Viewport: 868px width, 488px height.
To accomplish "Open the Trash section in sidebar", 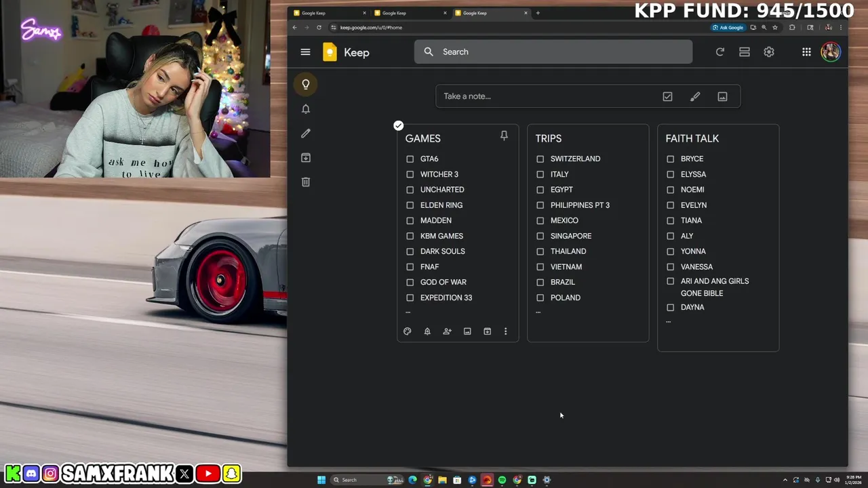I will point(306,182).
